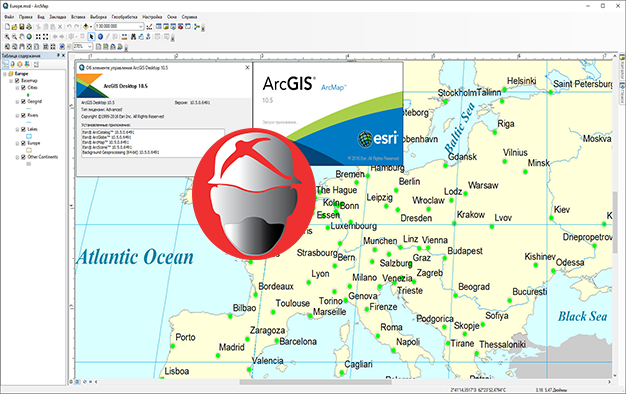
Task: Click the Full Extent globe icon
Action: click(29, 37)
